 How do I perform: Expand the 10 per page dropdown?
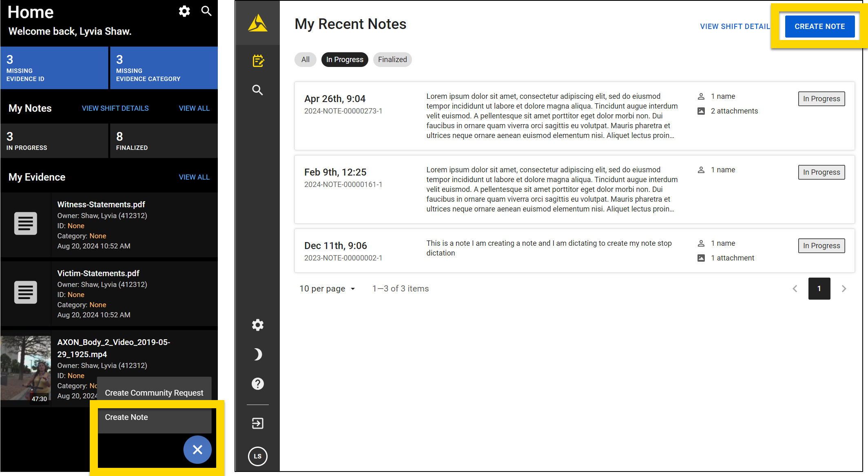coord(327,289)
